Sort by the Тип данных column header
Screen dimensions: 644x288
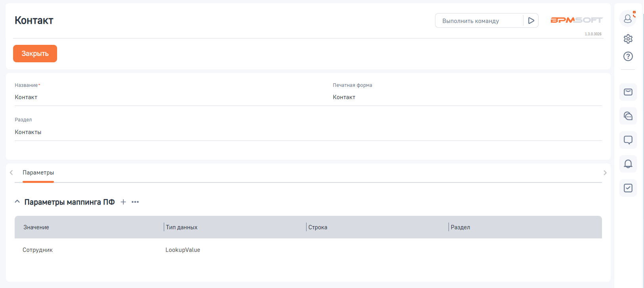(182, 227)
